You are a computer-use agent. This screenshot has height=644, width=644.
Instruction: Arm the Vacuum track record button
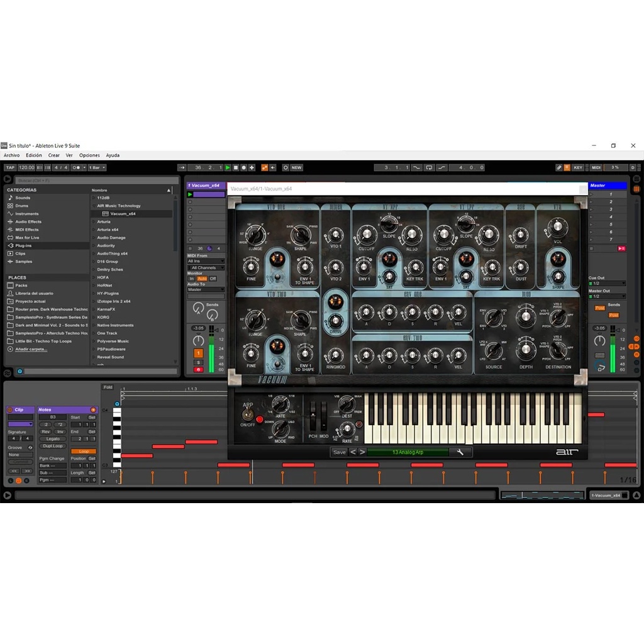[x=198, y=370]
